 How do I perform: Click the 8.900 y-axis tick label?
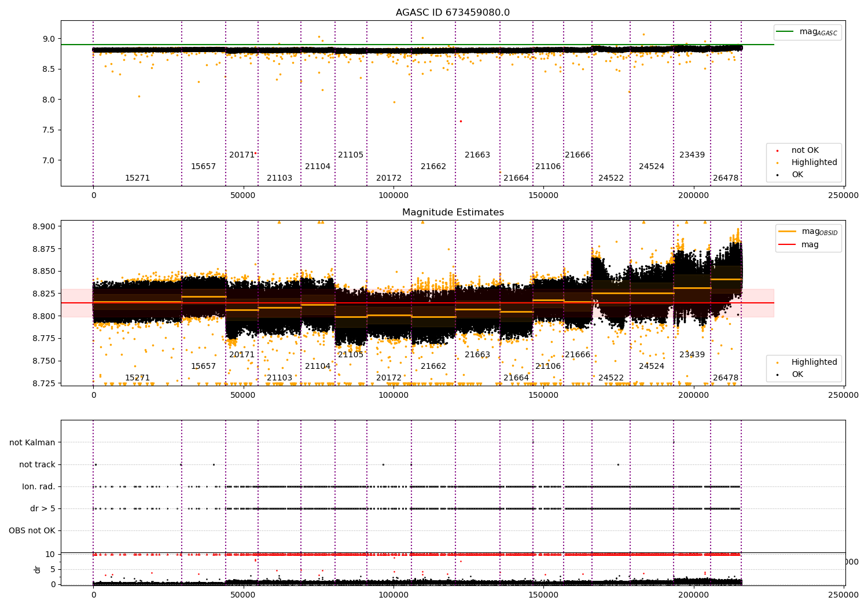[x=43, y=226]
